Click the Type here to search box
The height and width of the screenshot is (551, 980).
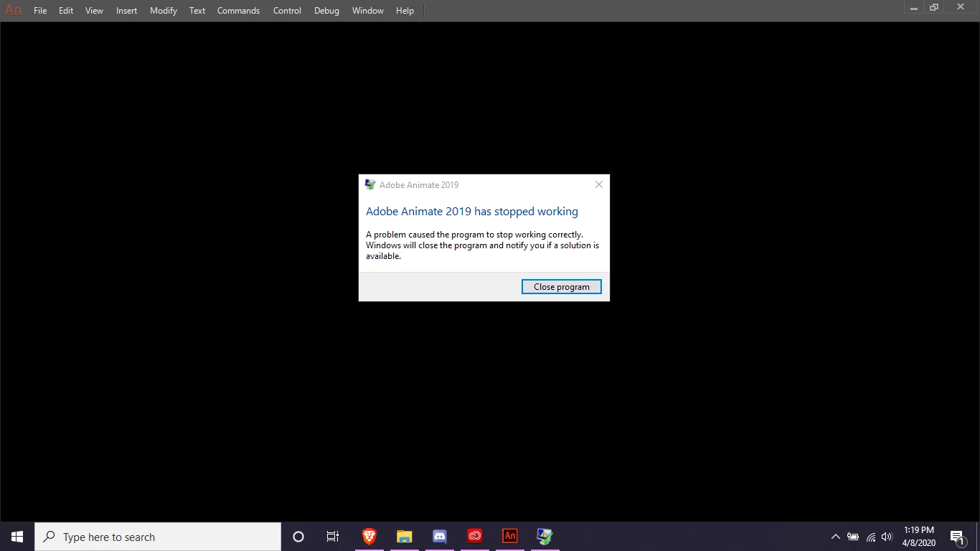[x=158, y=537]
